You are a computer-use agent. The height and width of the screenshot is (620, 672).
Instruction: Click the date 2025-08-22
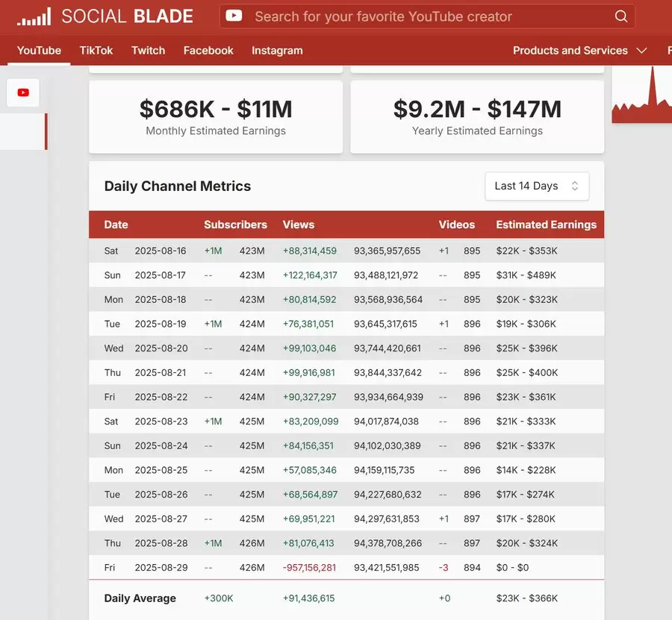[x=161, y=398]
